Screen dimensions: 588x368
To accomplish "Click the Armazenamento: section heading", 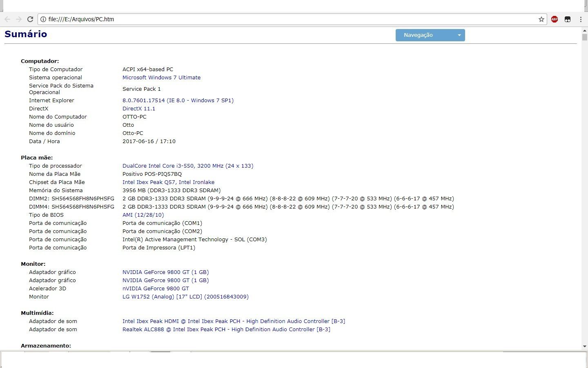I will pos(46,346).
